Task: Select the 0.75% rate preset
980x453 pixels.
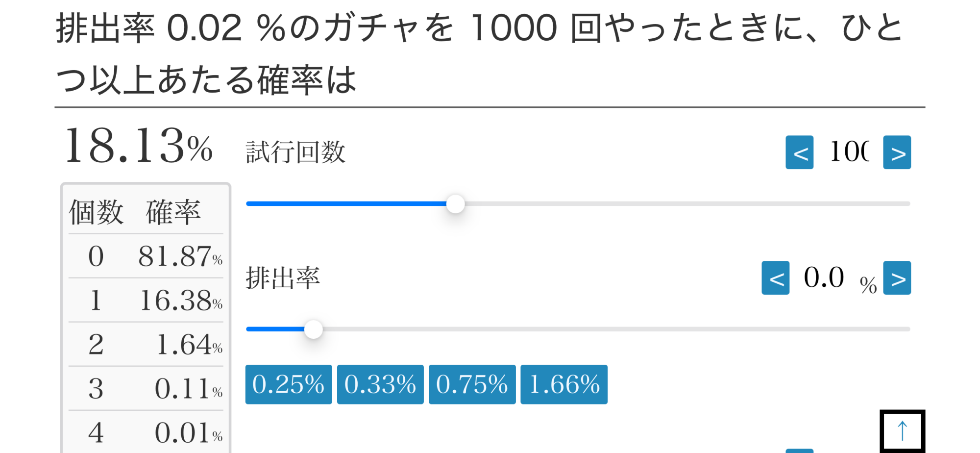Action: 472,384
